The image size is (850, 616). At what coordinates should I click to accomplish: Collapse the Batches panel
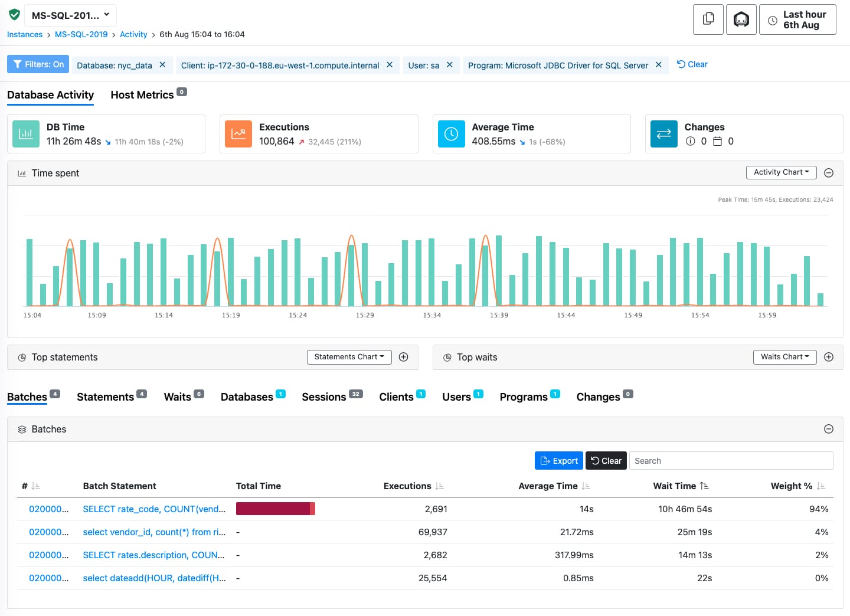(x=829, y=429)
